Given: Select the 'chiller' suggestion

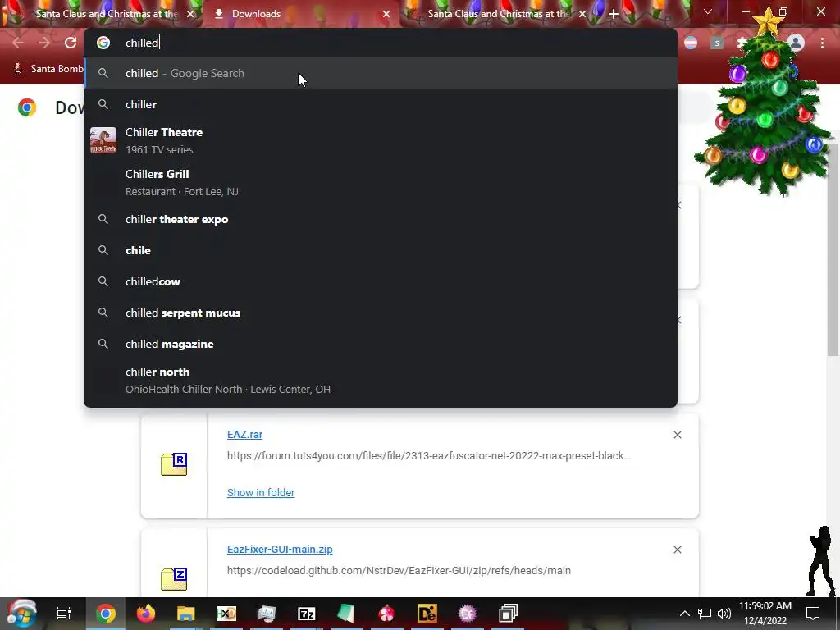Looking at the screenshot, I should click(x=381, y=104).
